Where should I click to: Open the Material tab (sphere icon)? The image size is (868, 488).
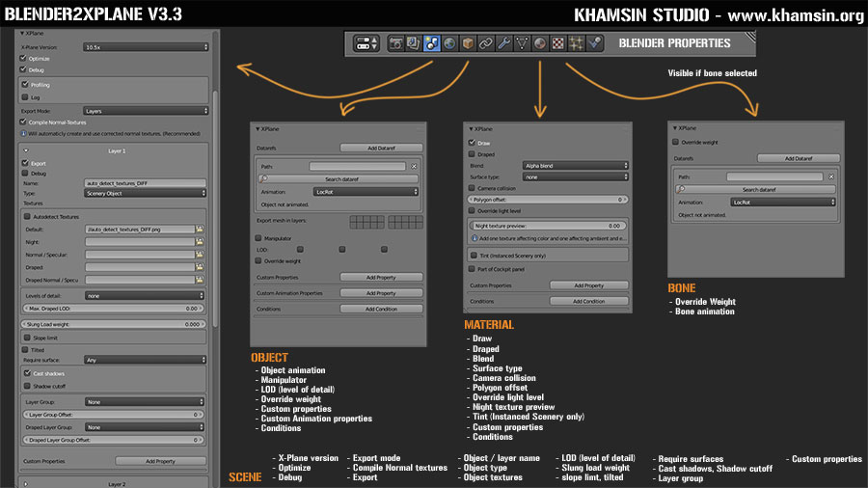(540, 43)
